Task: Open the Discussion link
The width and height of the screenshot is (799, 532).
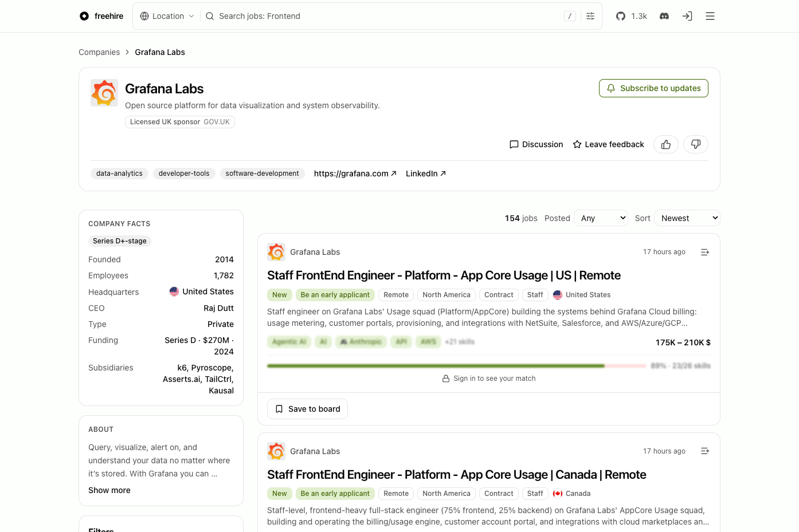Action: [536, 144]
